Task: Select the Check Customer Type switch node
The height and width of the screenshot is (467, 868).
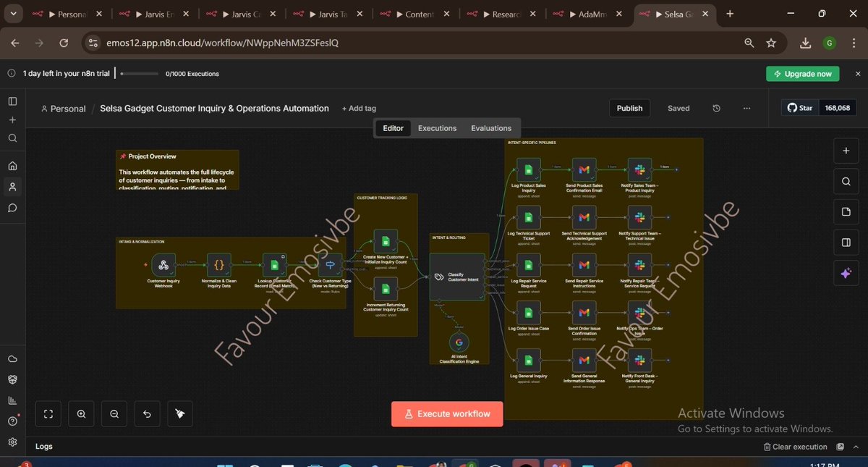Action: pos(330,265)
